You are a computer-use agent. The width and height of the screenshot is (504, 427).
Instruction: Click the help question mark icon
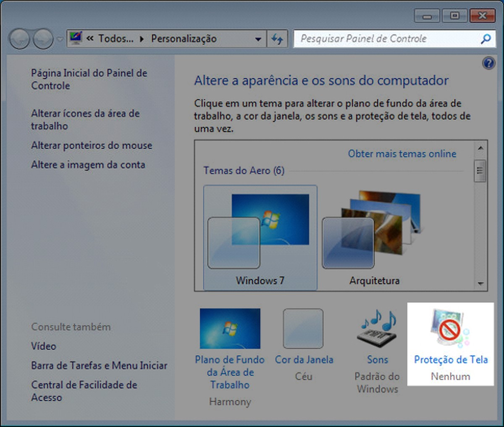click(x=488, y=63)
